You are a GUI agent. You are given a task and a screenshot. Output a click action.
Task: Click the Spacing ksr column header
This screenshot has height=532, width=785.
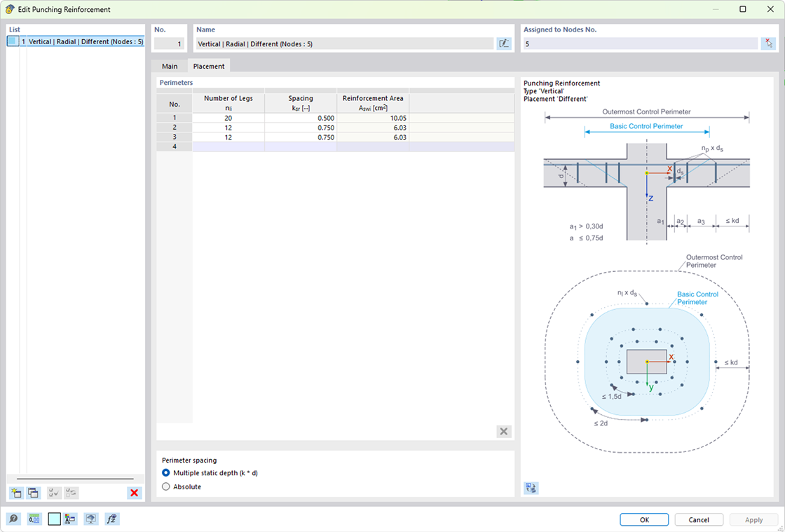(301, 103)
